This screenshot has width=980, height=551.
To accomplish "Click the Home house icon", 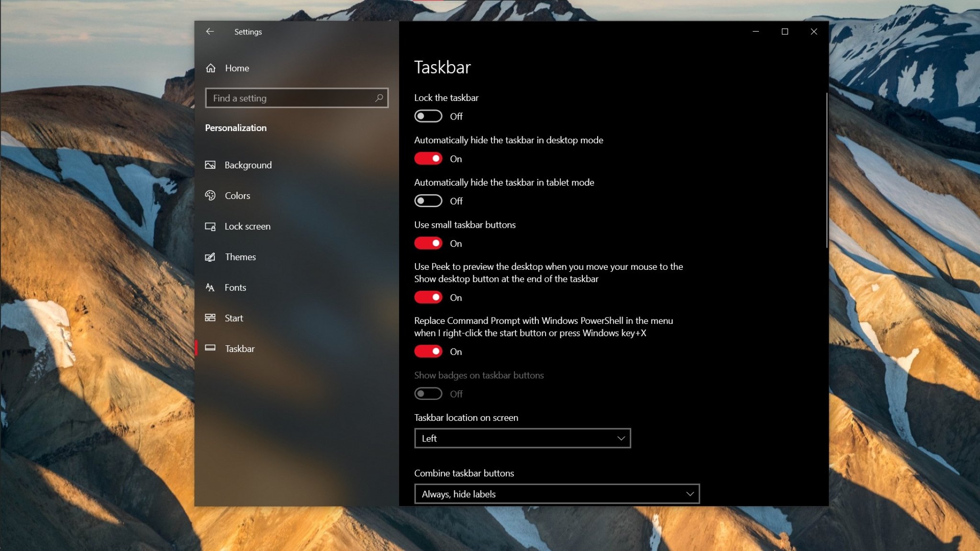I will 211,68.
